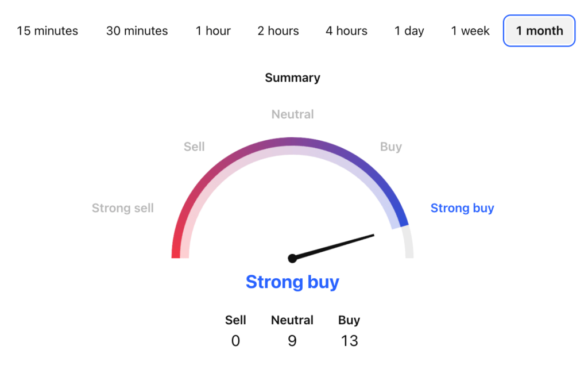
Task: Click the Neutral count of 9
Action: tap(292, 341)
